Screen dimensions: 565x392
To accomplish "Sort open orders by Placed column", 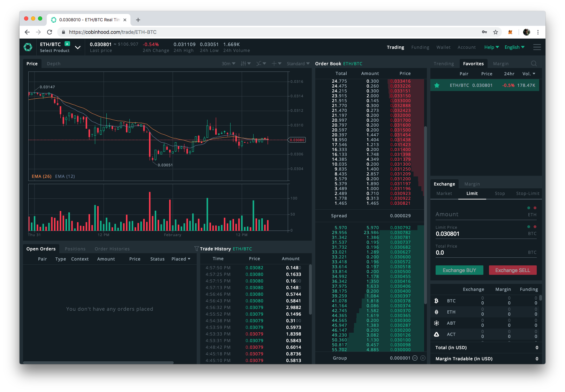I will pyautogui.click(x=181, y=259).
